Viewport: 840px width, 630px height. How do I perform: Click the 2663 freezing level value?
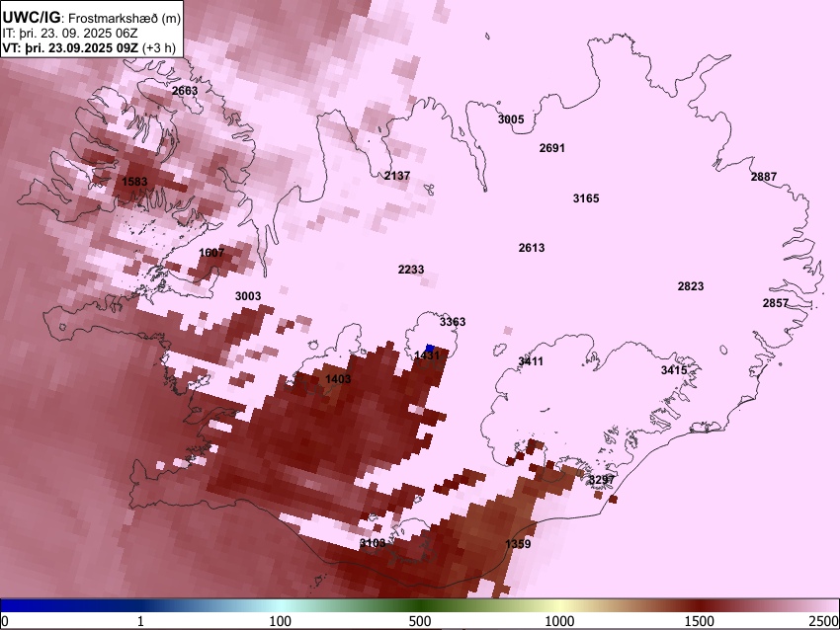[x=185, y=91]
